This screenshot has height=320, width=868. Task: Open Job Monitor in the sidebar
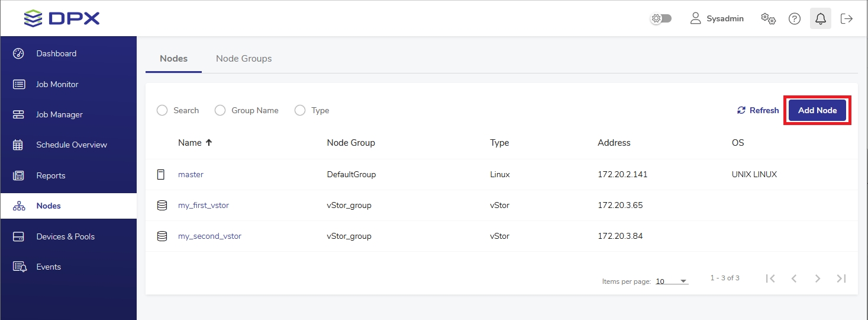click(x=57, y=84)
